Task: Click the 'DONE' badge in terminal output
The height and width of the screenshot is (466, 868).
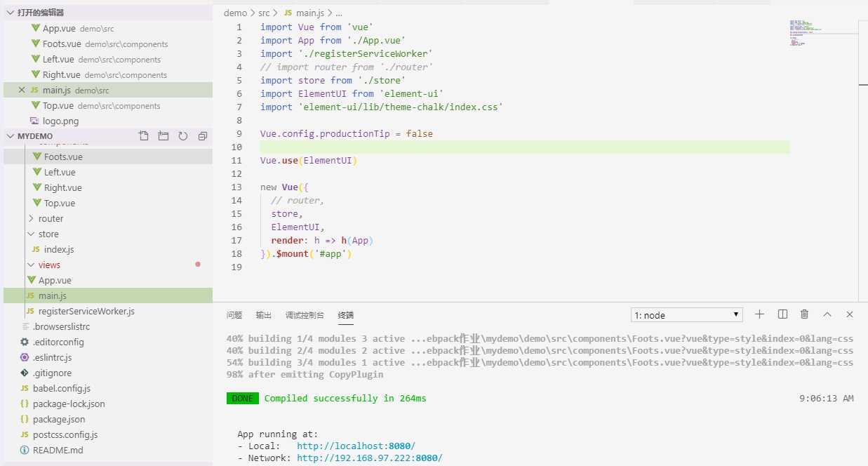Action: 242,399
